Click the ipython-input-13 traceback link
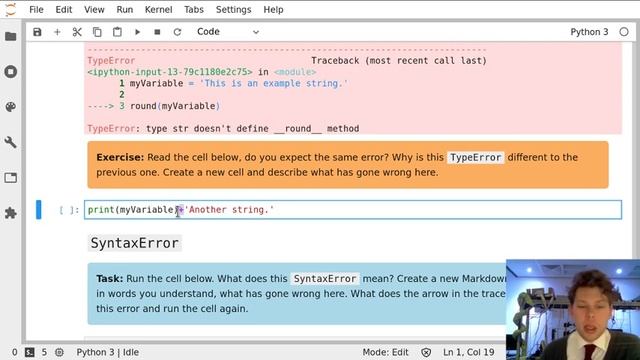The height and width of the screenshot is (360, 640). (x=170, y=72)
